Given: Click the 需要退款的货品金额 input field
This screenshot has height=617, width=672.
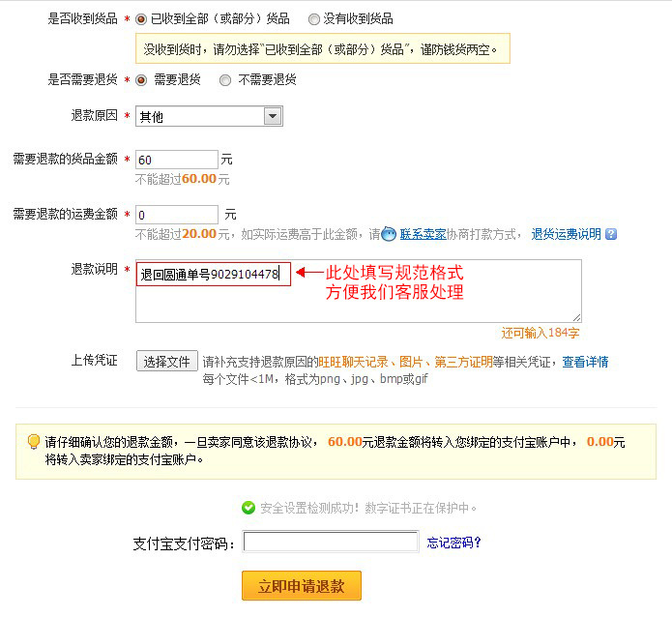Looking at the screenshot, I should click(177, 160).
